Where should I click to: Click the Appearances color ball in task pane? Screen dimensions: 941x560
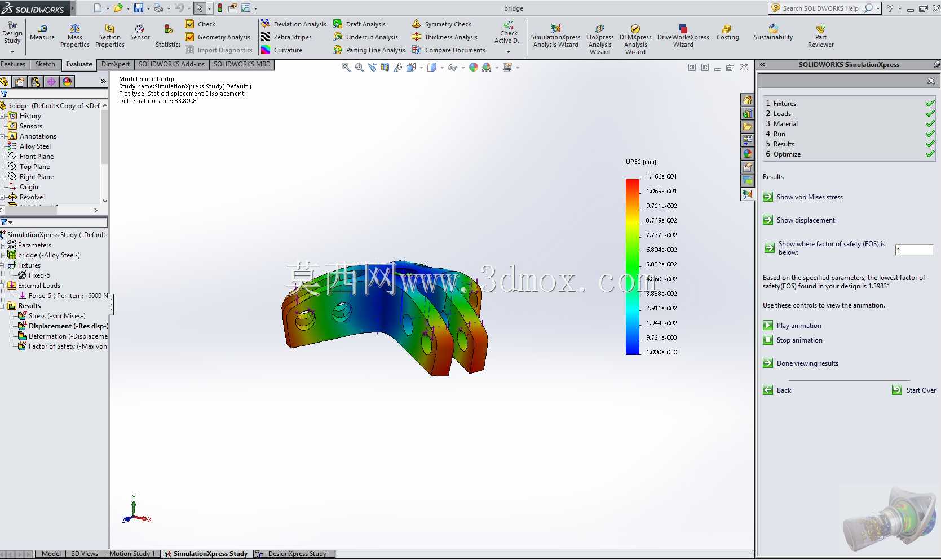coord(747,154)
